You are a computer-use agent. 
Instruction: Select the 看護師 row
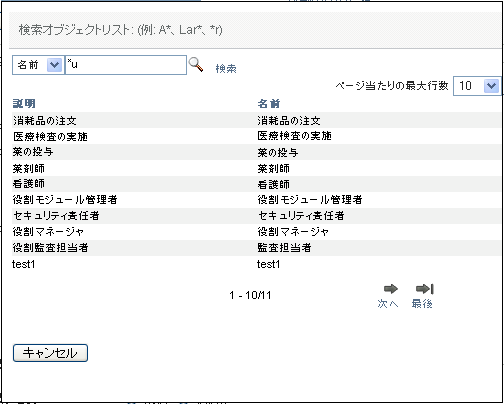point(256,184)
